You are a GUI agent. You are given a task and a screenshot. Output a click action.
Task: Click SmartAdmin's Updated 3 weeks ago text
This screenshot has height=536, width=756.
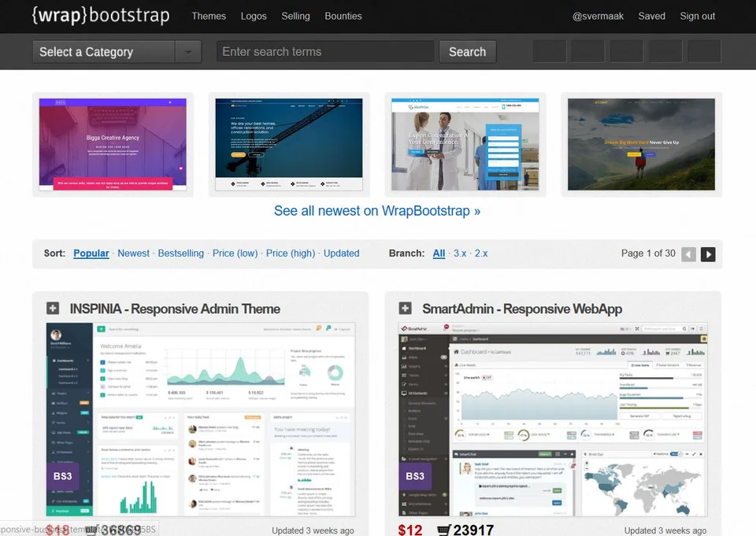[665, 530]
